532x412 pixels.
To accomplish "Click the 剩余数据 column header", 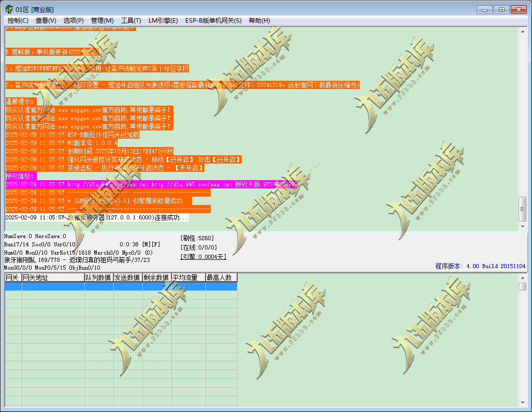I will [157, 277].
